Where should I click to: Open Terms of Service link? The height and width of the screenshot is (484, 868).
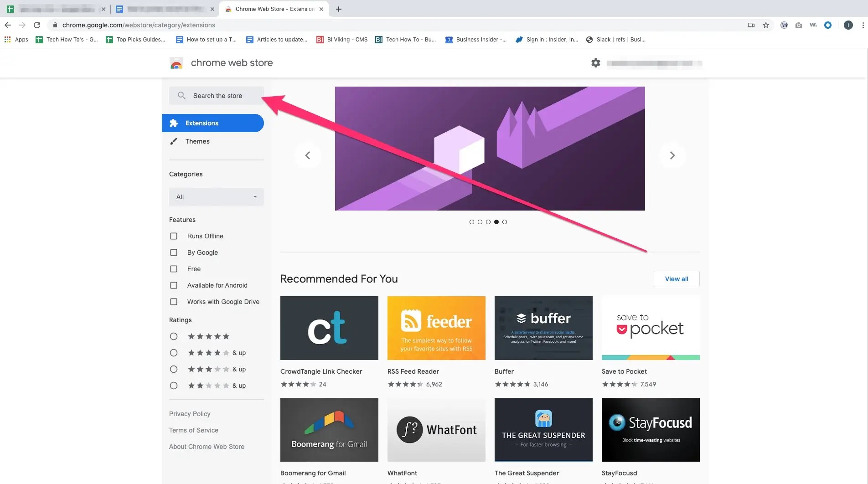click(x=194, y=430)
